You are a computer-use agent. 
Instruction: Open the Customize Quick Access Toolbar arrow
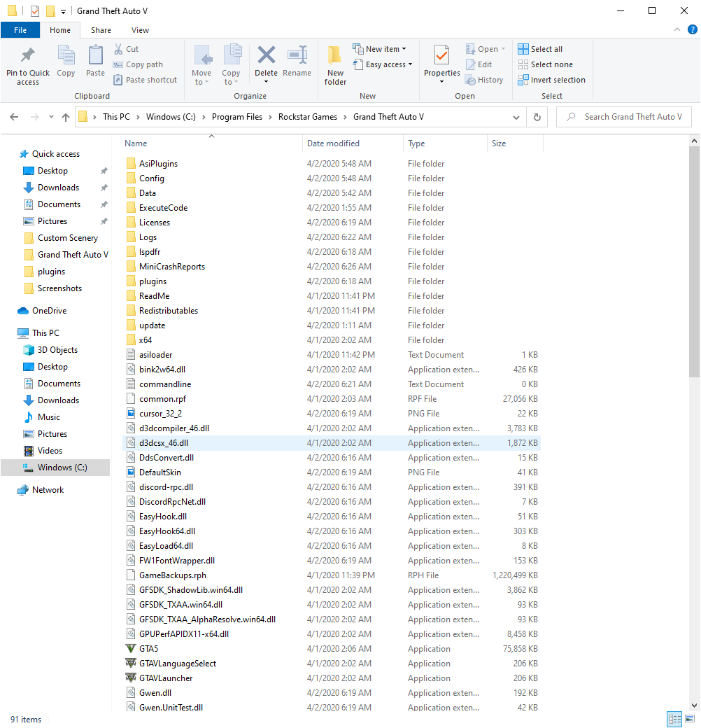click(63, 12)
